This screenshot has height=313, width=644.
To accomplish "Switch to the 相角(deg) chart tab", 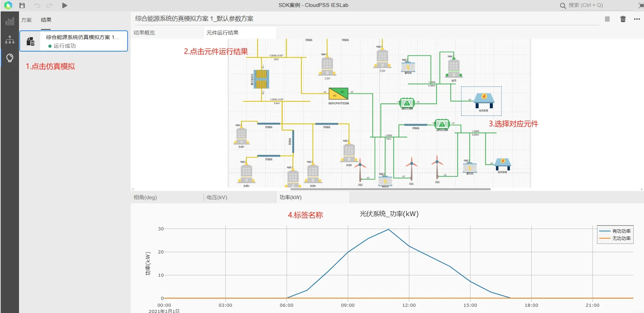I will [167, 197].
